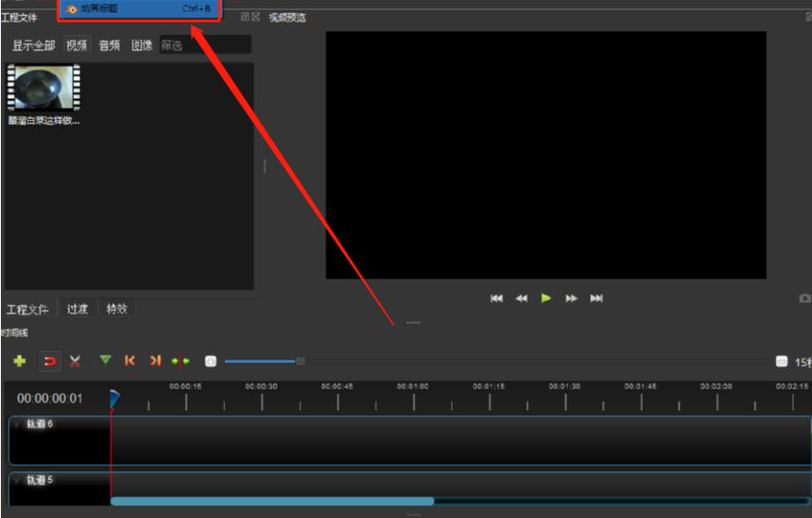
Task: Click the zoom out icon left of slider
Action: click(210, 361)
